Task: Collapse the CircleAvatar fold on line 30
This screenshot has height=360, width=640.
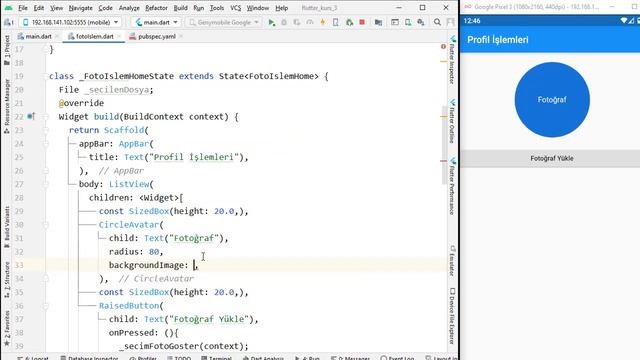Action: 45,225
